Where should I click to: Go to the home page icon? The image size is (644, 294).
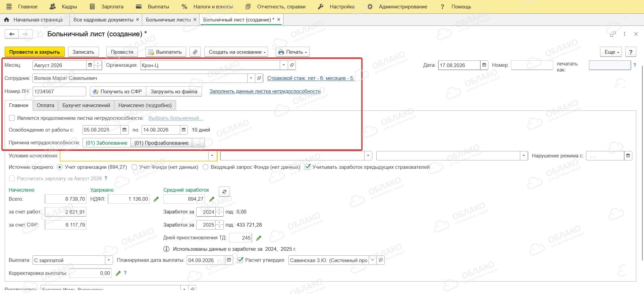tap(6, 20)
